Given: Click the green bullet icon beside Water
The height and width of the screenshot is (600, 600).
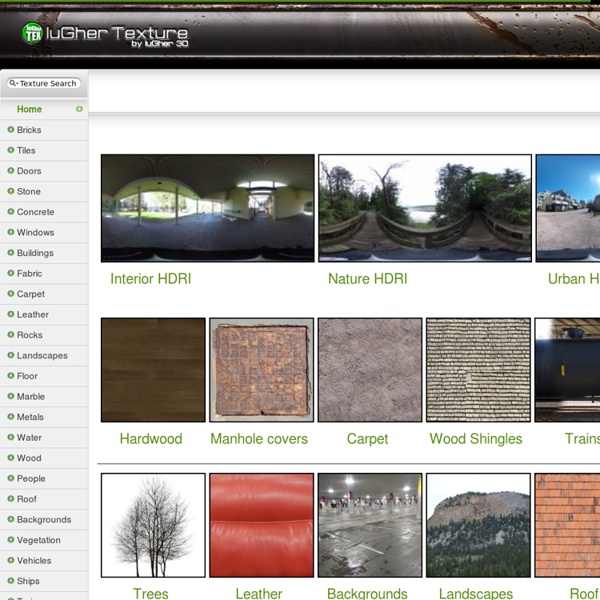Looking at the screenshot, I should (11, 437).
